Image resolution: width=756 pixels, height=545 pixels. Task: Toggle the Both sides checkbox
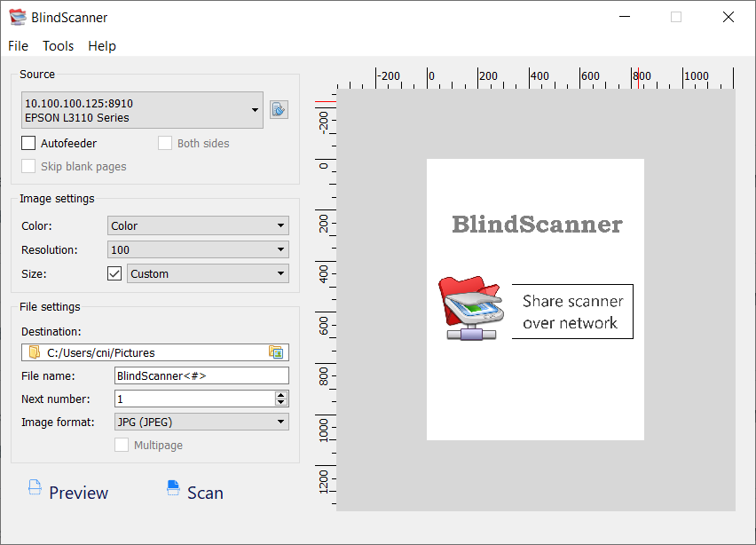165,143
